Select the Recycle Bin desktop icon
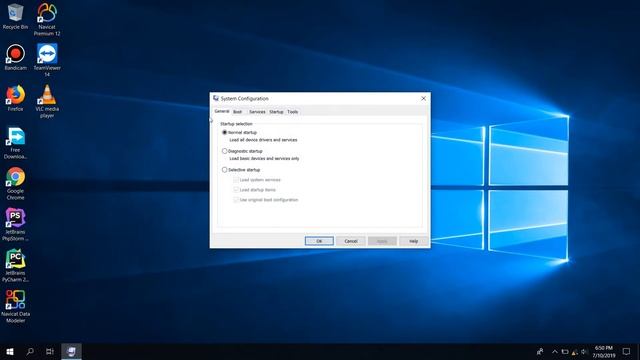 [x=16, y=17]
